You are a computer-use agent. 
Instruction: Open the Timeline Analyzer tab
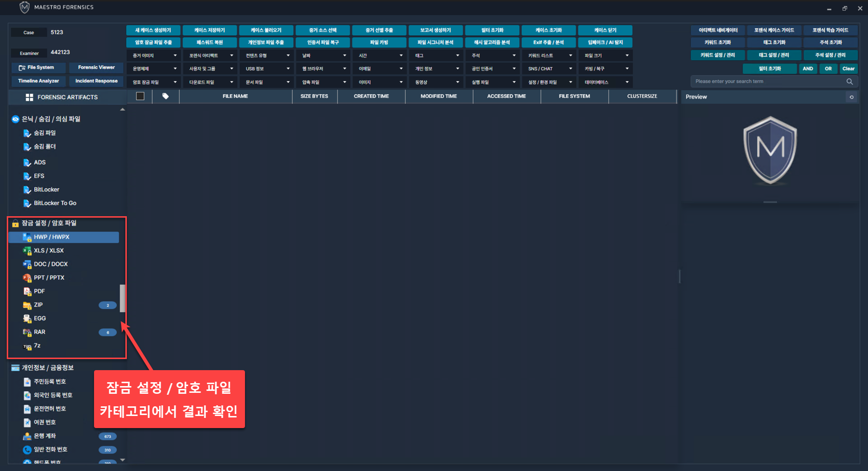pyautogui.click(x=39, y=81)
